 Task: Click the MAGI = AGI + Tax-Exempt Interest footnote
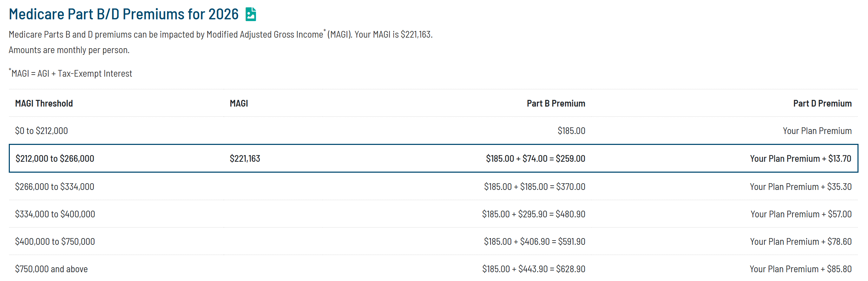click(x=71, y=73)
